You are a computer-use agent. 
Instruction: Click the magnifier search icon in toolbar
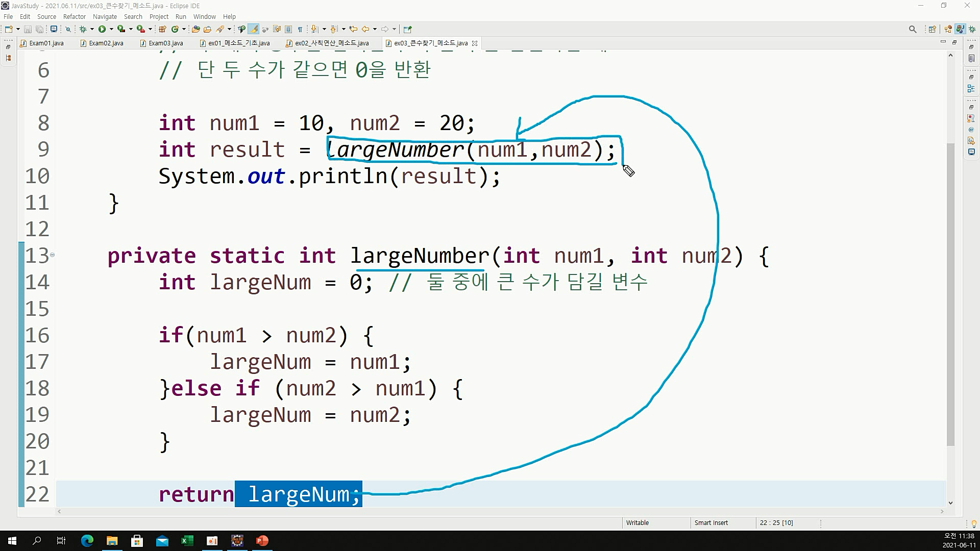(x=913, y=29)
